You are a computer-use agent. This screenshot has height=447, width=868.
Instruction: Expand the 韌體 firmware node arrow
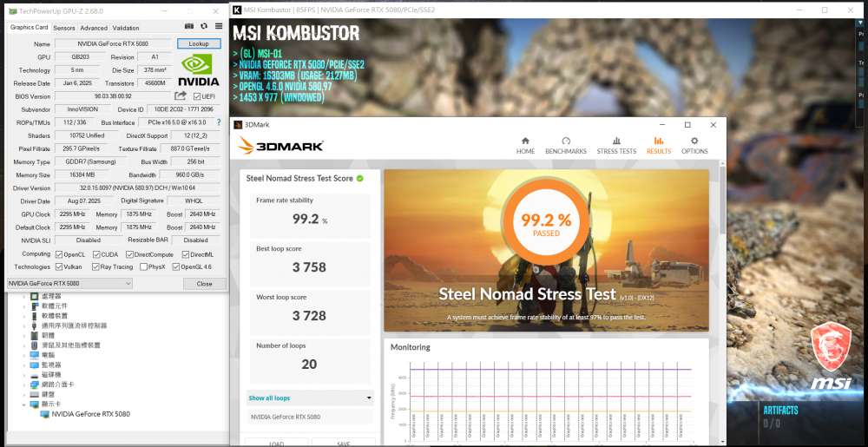coord(23,336)
